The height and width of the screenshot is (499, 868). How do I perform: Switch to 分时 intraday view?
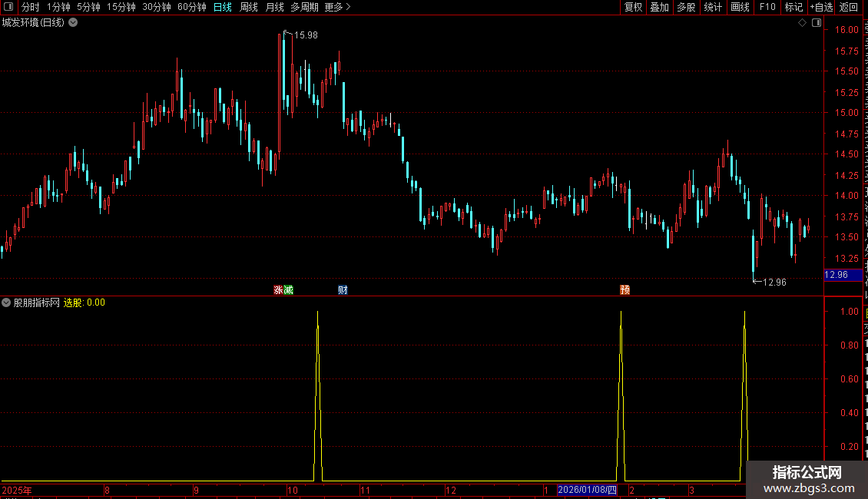[x=31, y=7]
